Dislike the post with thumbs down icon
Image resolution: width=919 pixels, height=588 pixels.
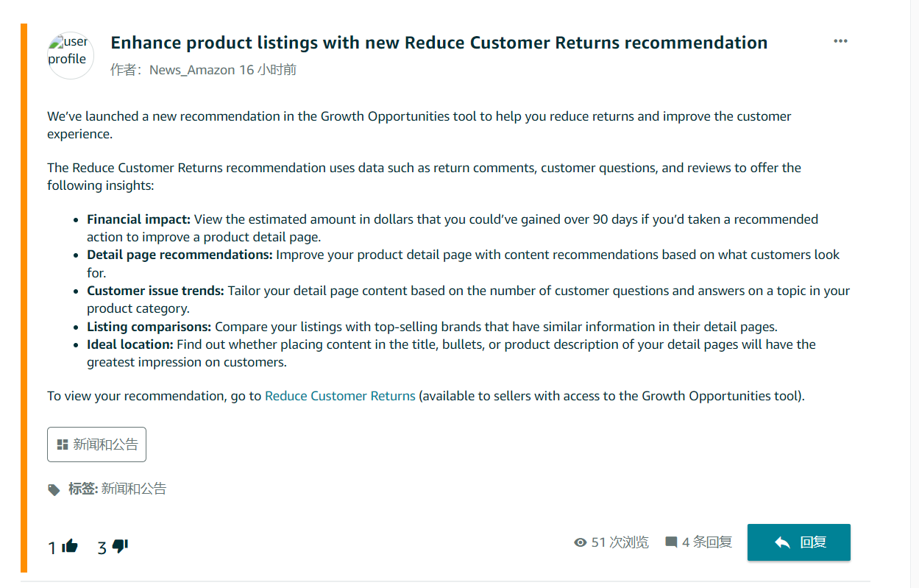point(121,546)
